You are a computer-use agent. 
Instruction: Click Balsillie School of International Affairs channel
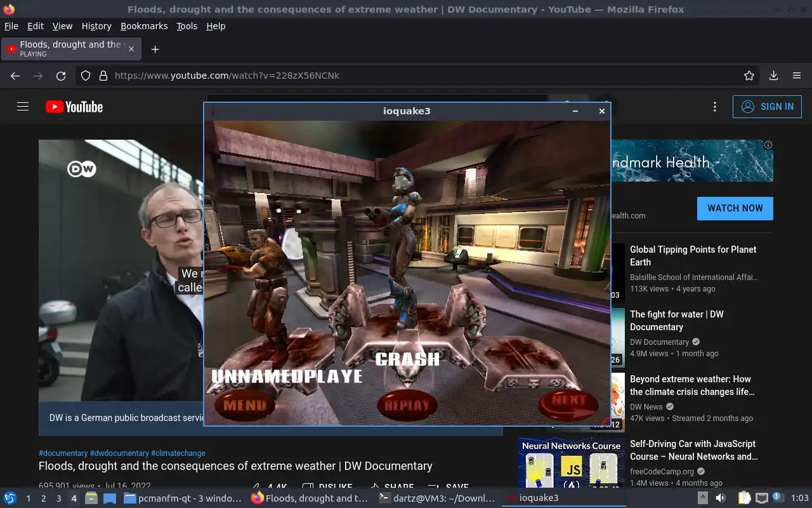click(693, 277)
